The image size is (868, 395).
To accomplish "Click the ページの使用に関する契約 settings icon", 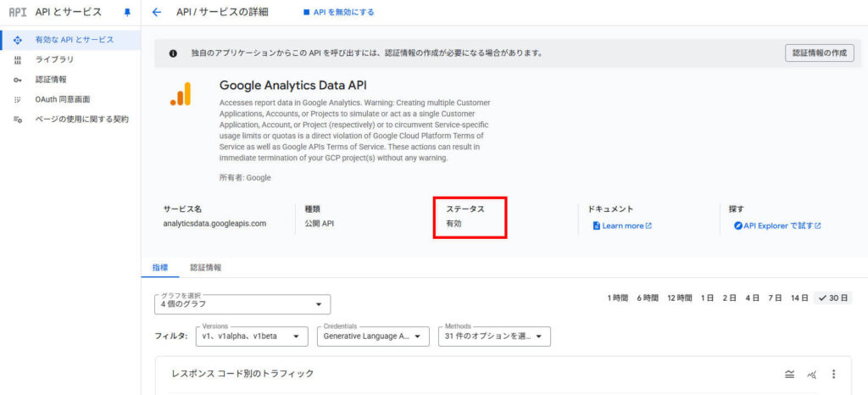I will 17,120.
